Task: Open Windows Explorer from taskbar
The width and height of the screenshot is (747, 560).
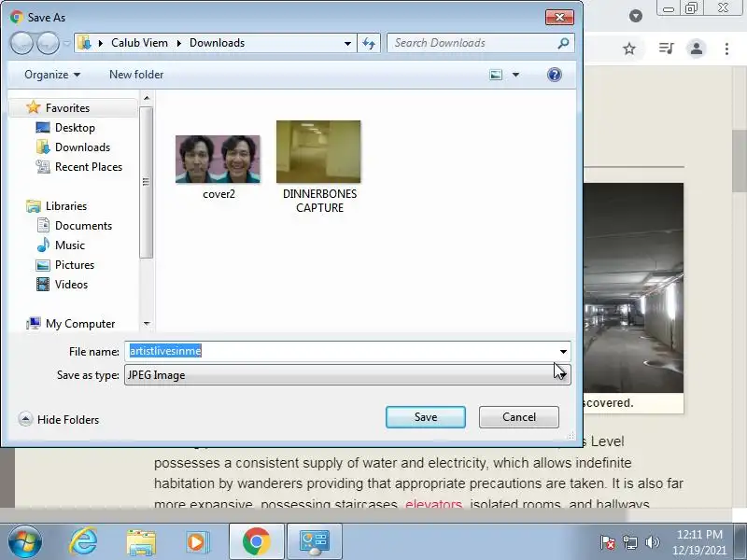Action: pos(141,542)
